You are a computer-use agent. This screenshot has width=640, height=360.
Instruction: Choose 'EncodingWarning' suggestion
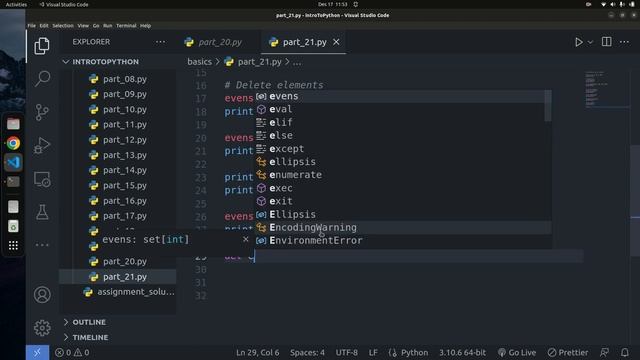point(403,227)
